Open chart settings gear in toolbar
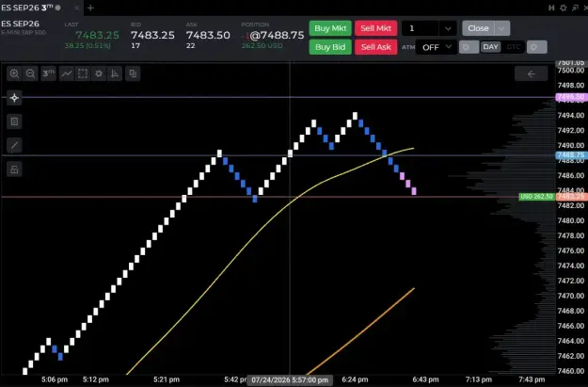This screenshot has width=588, height=387. pos(99,73)
